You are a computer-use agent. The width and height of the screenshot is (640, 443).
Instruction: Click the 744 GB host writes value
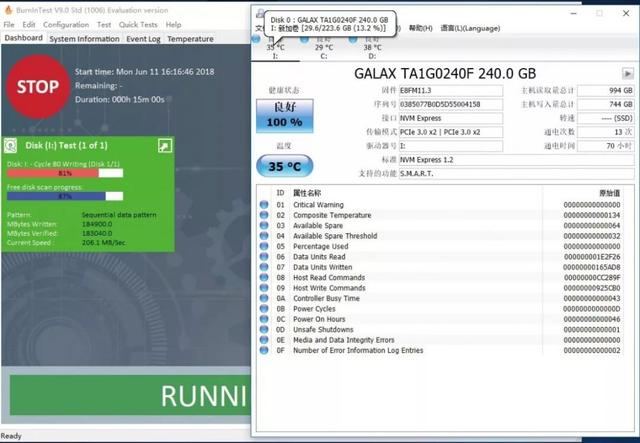click(606, 104)
